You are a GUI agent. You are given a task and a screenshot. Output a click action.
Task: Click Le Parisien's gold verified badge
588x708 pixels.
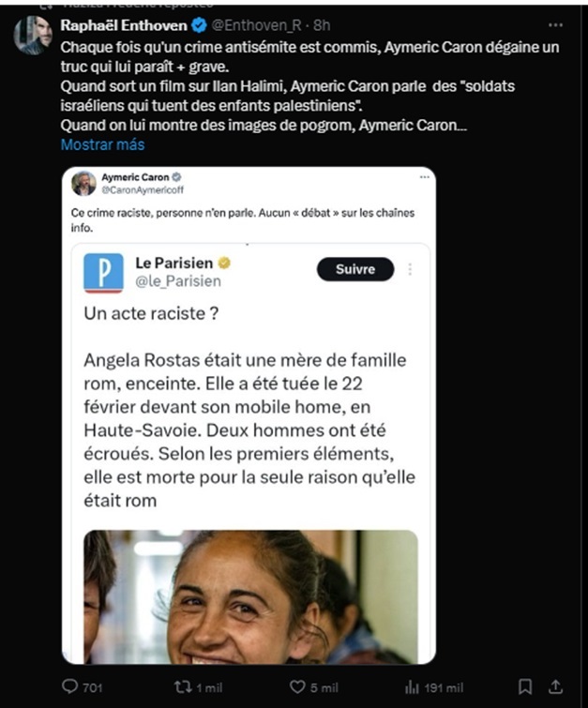pos(225,263)
